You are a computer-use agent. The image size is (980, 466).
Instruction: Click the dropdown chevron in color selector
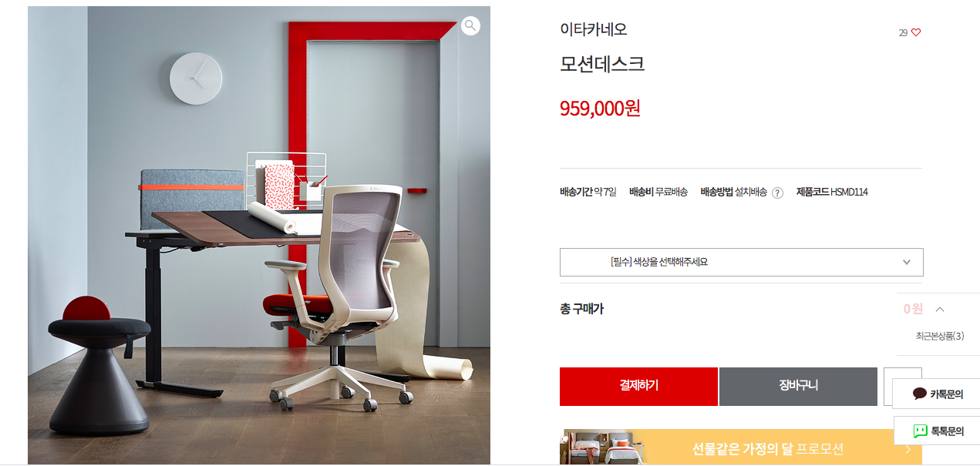tap(907, 262)
